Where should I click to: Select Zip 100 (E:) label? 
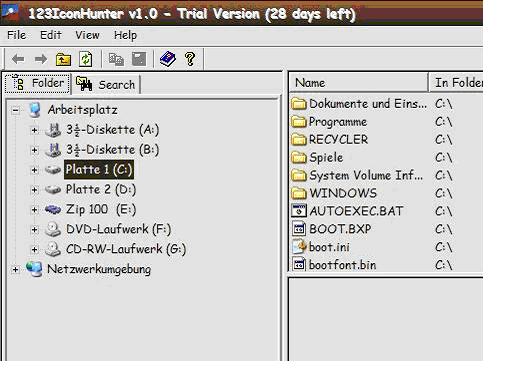101,210
